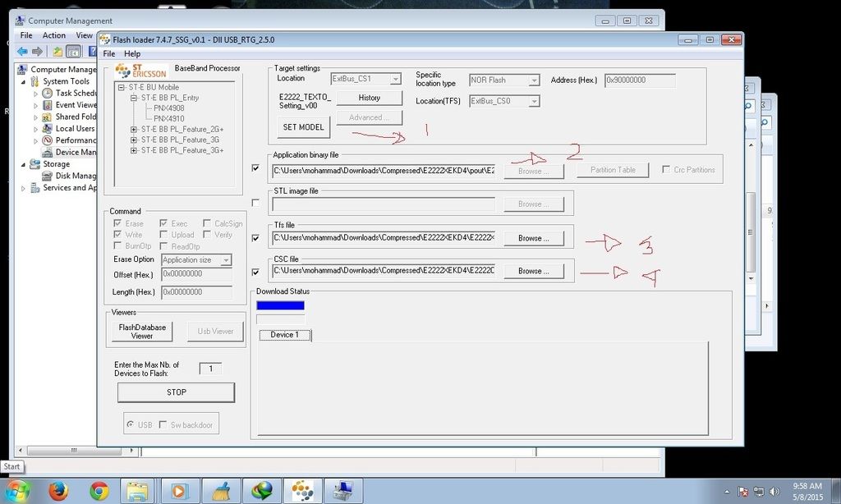Viewport: 841px width, 504px height.
Task: Open Firefox from taskbar
Action: click(58, 491)
